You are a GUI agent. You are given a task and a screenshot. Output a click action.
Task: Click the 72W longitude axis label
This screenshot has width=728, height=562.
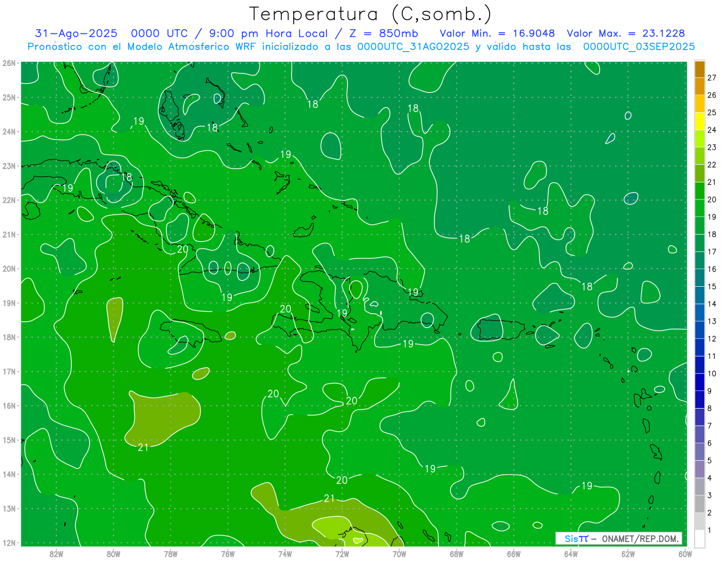(x=342, y=554)
